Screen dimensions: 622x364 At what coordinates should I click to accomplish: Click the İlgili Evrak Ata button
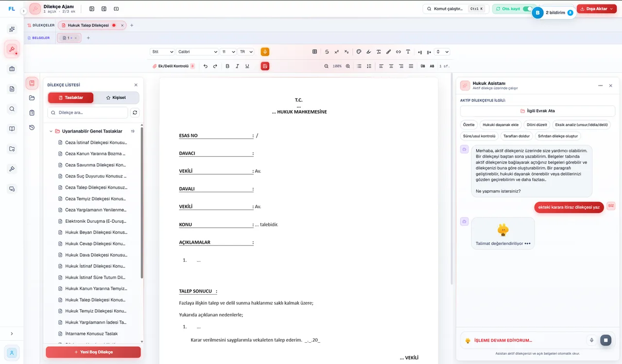tap(537, 111)
